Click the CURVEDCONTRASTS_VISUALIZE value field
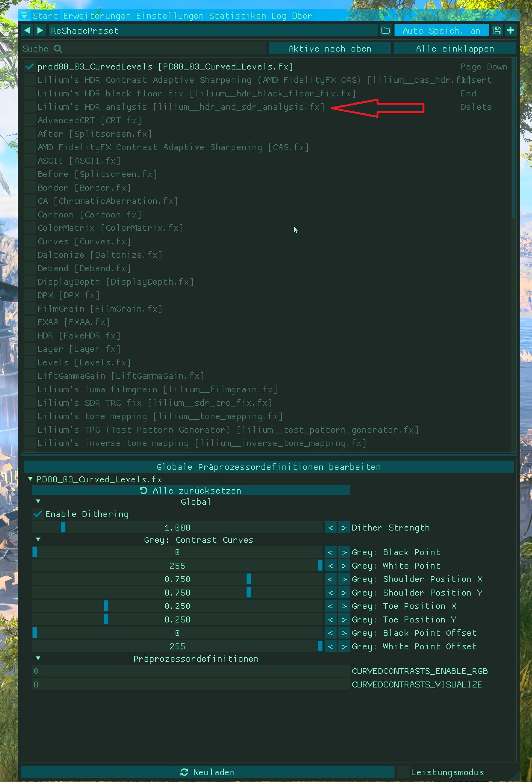 [191, 684]
